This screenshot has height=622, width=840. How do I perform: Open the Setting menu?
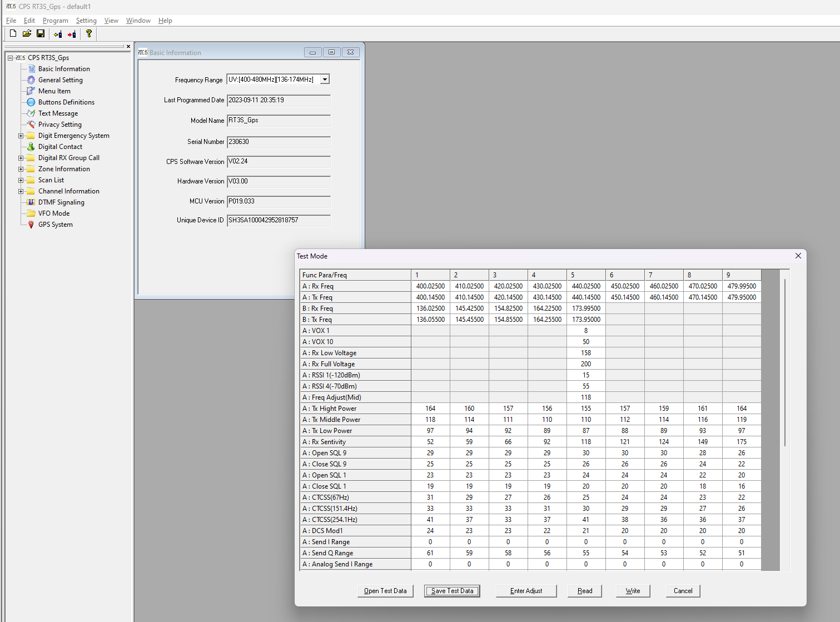[86, 21]
